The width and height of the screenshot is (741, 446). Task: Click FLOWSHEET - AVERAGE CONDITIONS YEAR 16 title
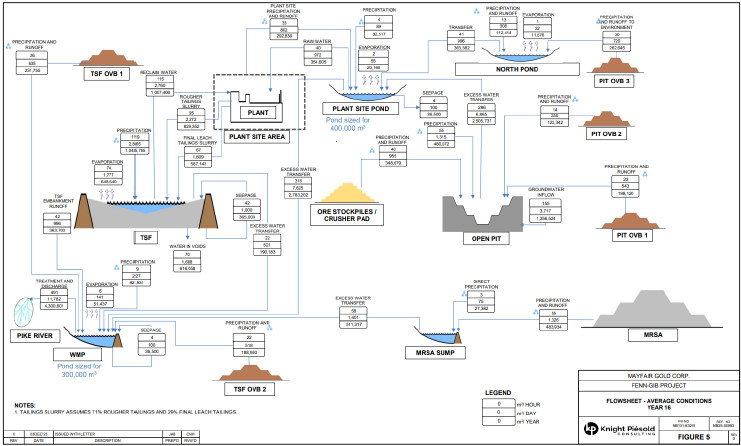[658, 404]
